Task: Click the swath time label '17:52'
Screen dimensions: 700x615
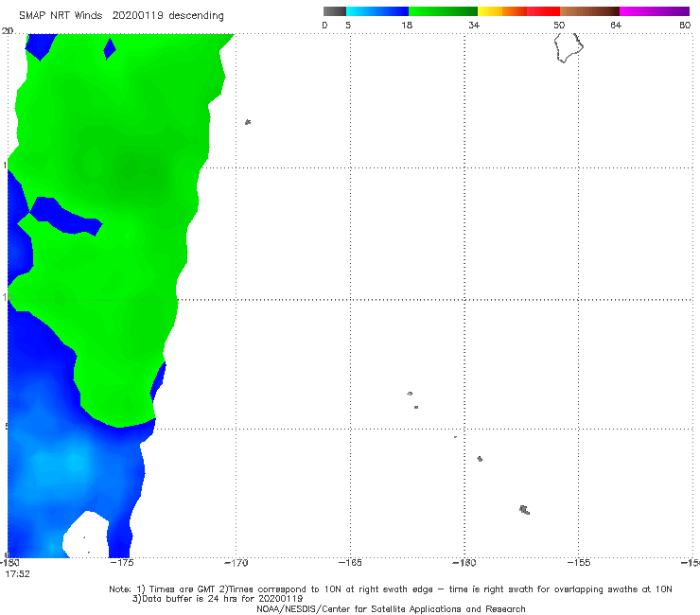Action: click(x=17, y=574)
